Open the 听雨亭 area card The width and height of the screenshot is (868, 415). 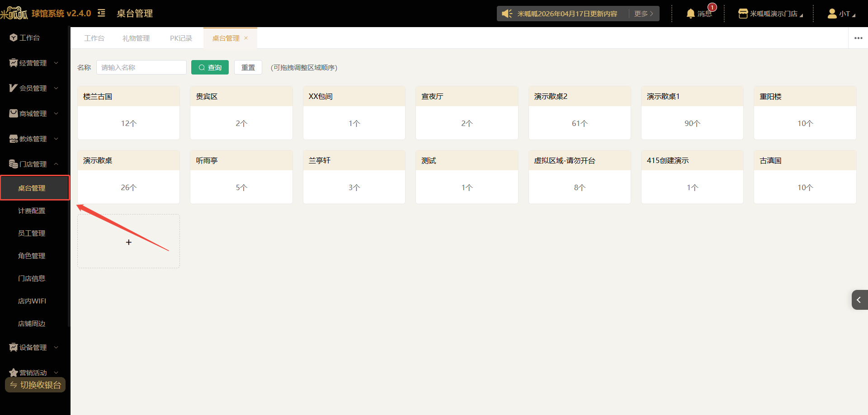point(241,177)
